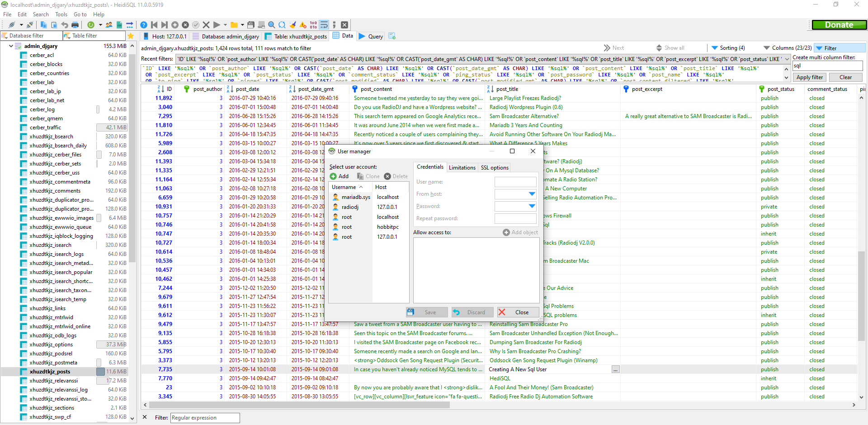Viewport: 868px width, 425px height.
Task: Switch to the Query tab
Action: [x=371, y=36]
